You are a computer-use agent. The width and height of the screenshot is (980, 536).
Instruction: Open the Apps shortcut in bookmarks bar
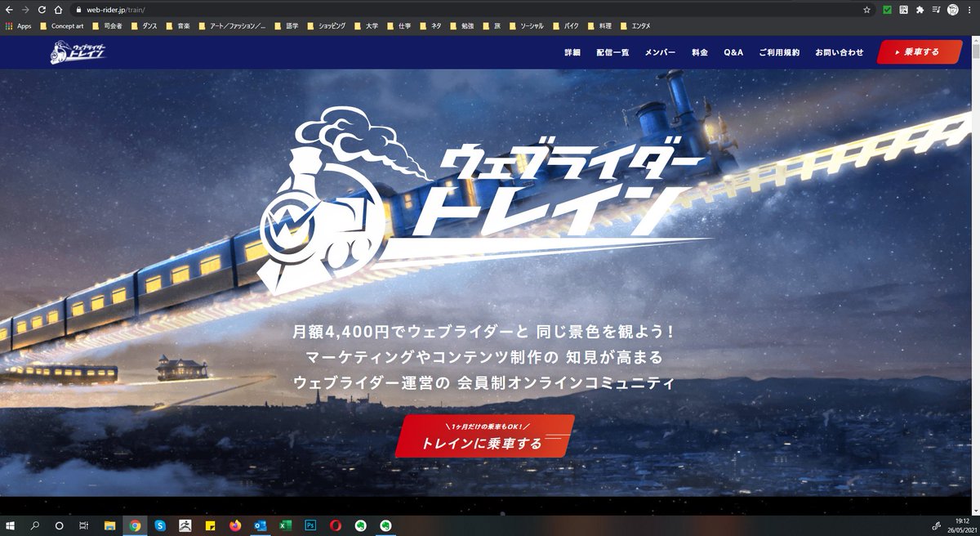click(18, 26)
